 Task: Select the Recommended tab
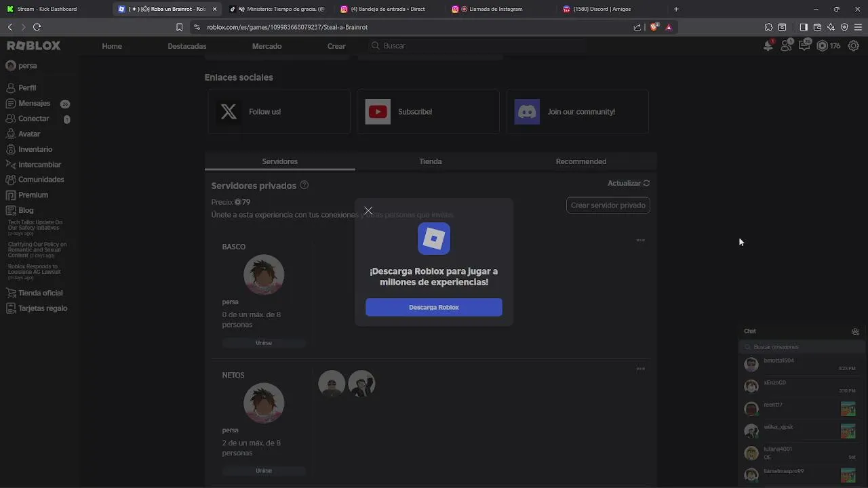pyautogui.click(x=581, y=161)
